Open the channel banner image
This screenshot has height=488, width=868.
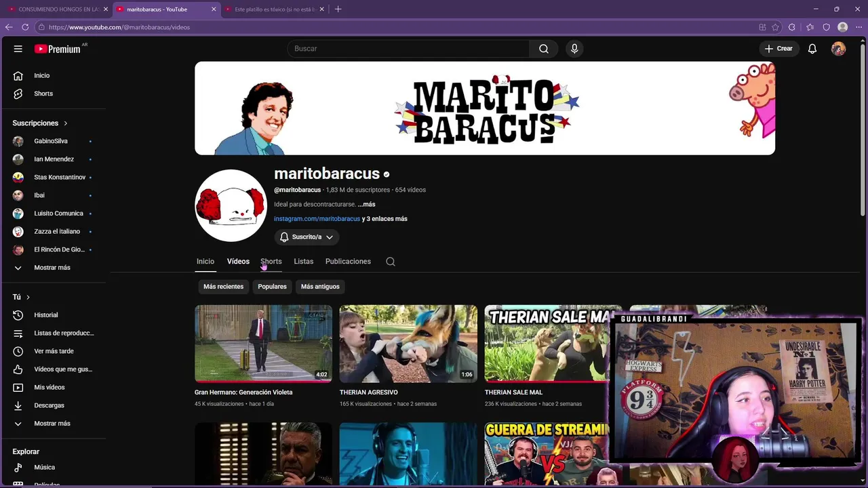point(485,108)
